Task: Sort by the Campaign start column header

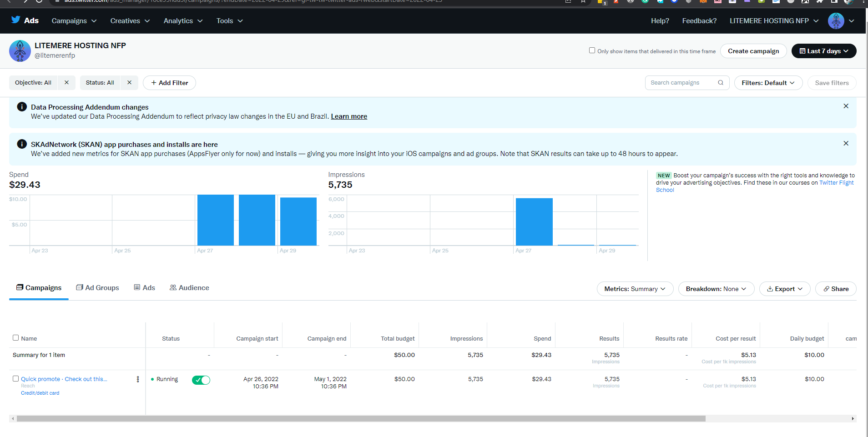Action: [257, 338]
